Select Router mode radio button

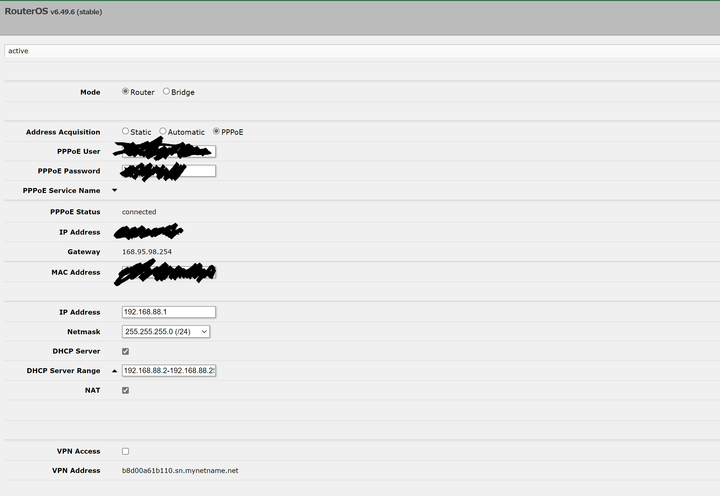(x=125, y=91)
